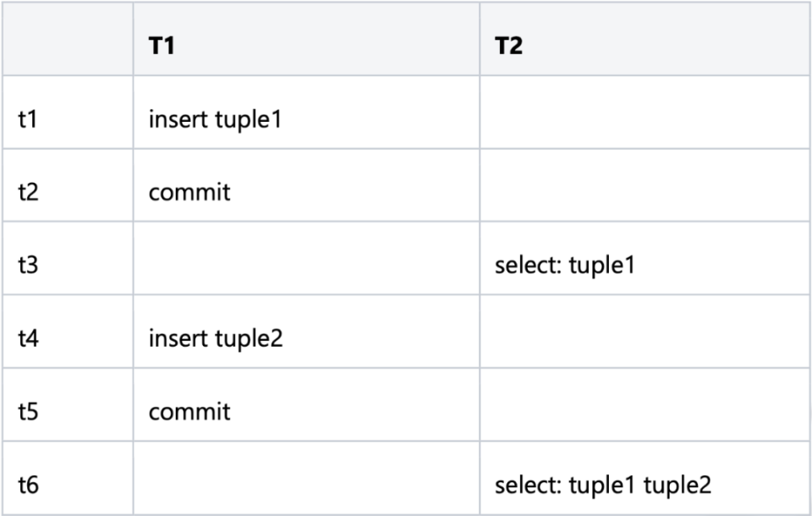
Task: Click the empty T1 cell in row t3
Action: (x=306, y=266)
